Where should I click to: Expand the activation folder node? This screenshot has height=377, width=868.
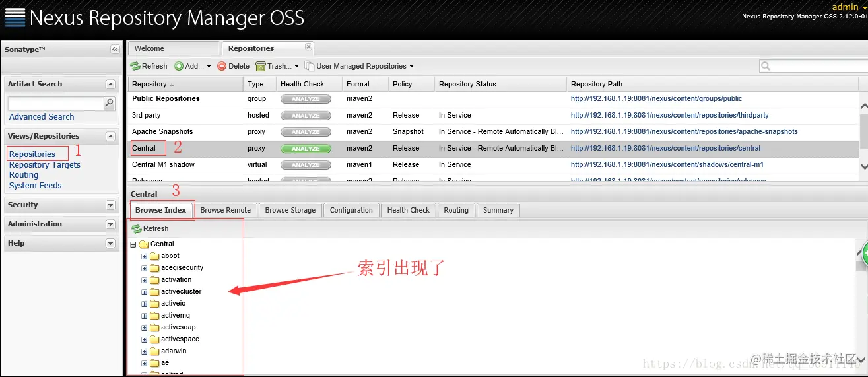(x=145, y=280)
